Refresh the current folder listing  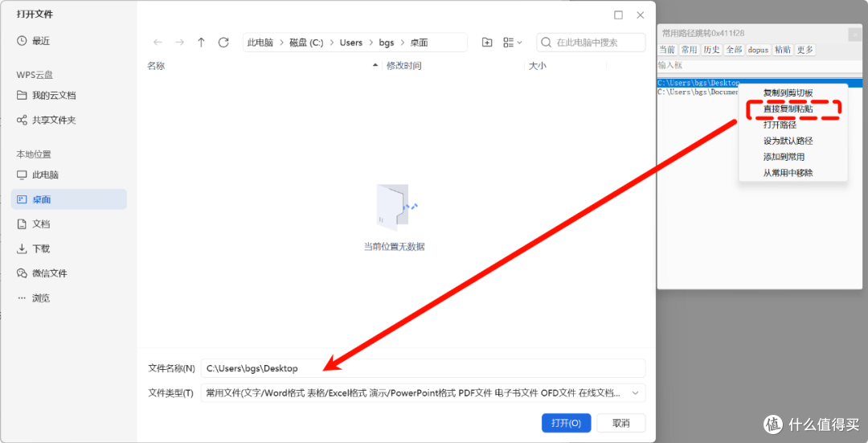coord(223,43)
